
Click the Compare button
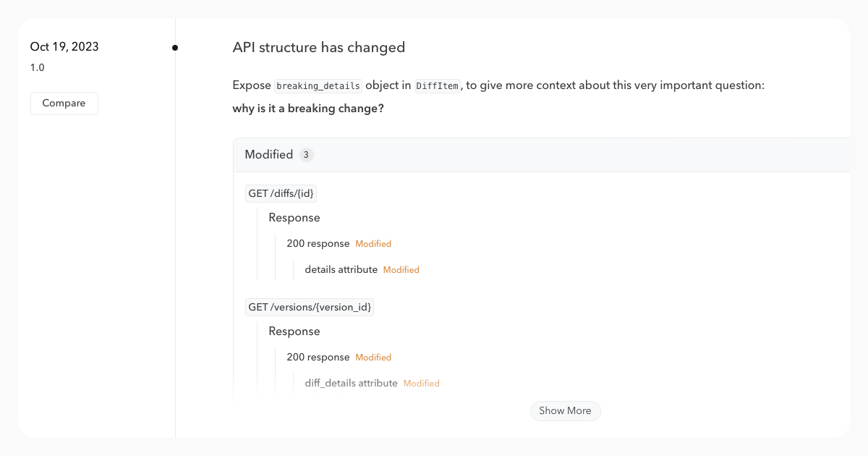(64, 103)
